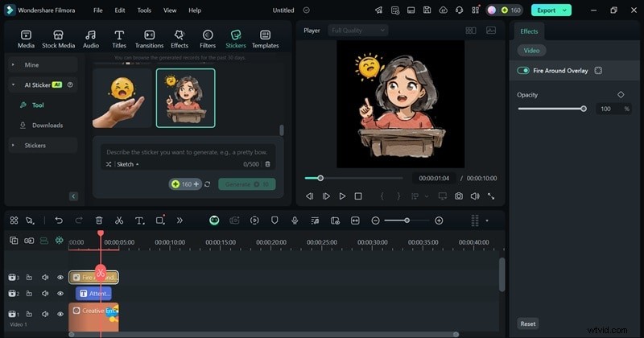Click the redo arrow in timeline toolbar
Screen dimensions: 644x338
79,221
